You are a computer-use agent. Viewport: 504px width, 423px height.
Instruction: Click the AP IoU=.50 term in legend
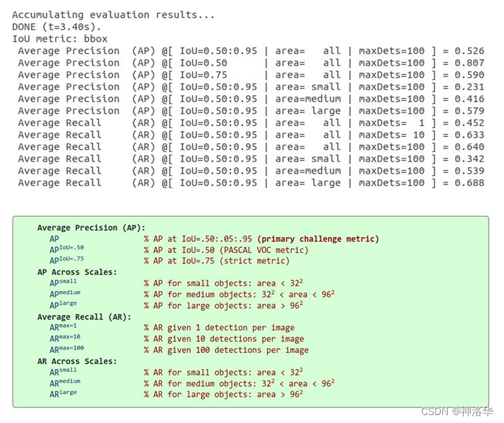click(67, 249)
